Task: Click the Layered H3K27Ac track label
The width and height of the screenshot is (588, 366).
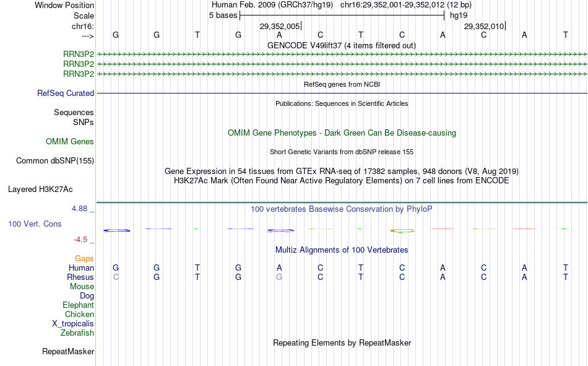Action: pos(40,190)
